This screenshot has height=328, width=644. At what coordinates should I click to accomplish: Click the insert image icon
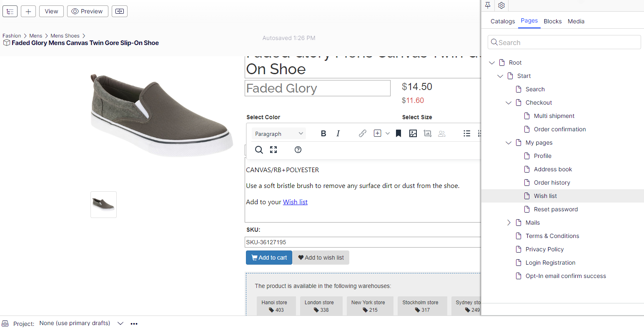(x=413, y=133)
